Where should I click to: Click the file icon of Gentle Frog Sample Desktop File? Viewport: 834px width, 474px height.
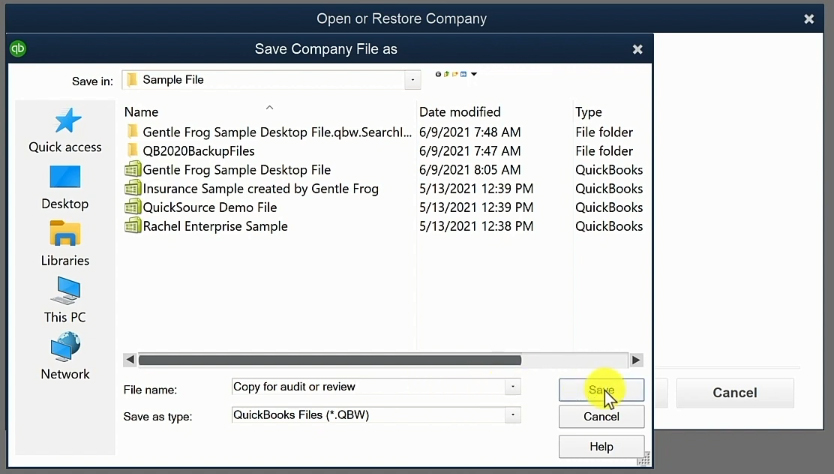pos(133,169)
